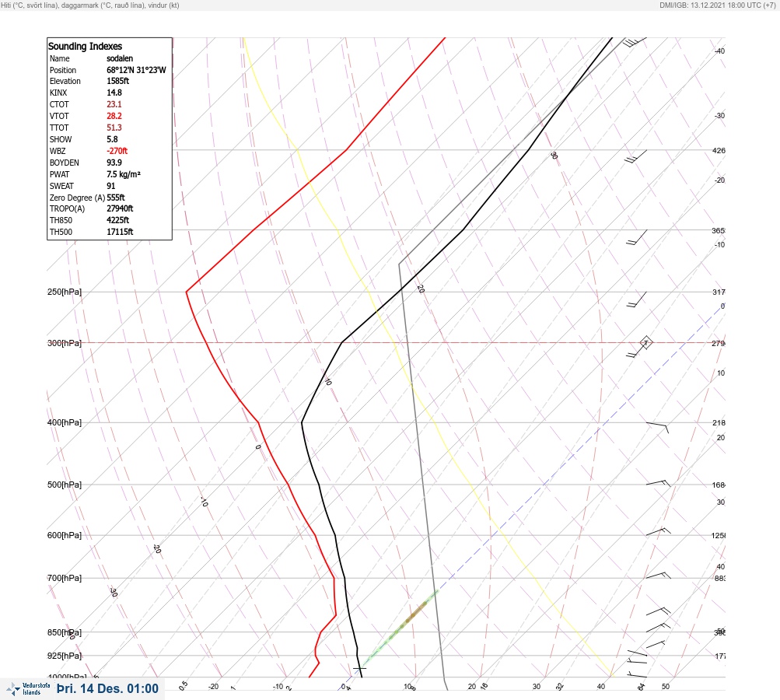
Task: Click the KINX value 14.8
Action: coord(114,93)
